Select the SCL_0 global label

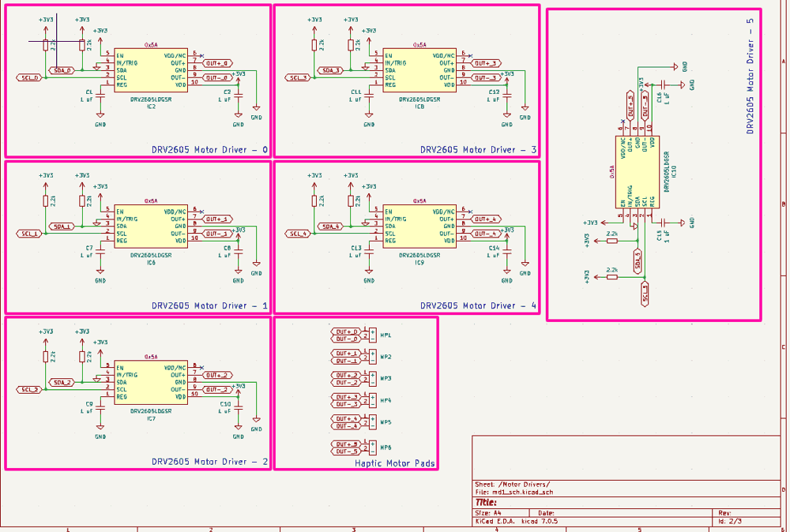click(x=29, y=78)
